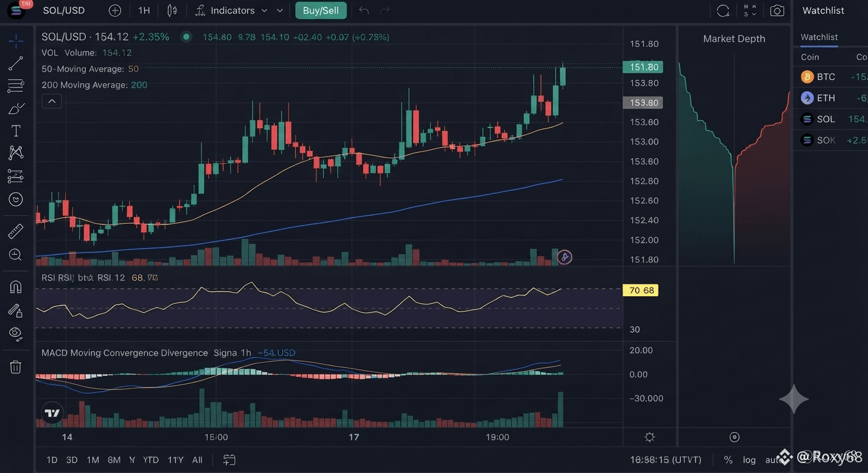The width and height of the screenshot is (868, 473).
Task: Select the 6M time range
Action: coord(114,460)
